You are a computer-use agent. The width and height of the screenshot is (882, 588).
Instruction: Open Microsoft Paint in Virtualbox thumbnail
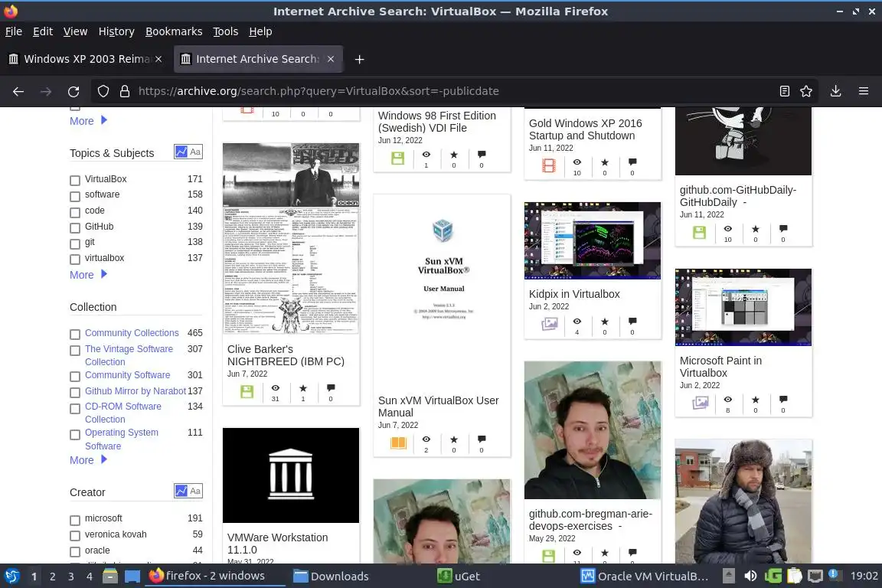tap(743, 307)
